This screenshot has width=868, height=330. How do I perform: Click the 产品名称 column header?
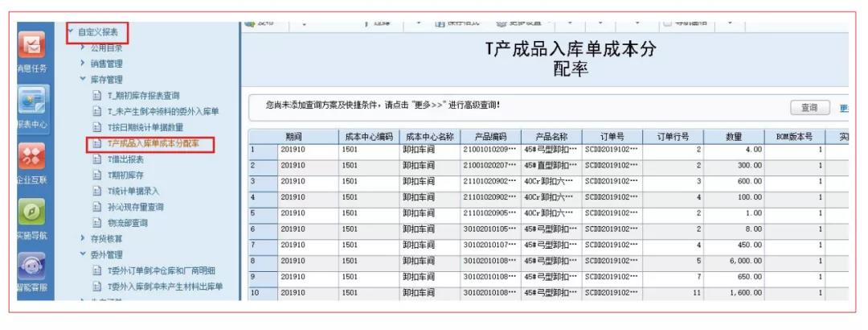pos(551,137)
